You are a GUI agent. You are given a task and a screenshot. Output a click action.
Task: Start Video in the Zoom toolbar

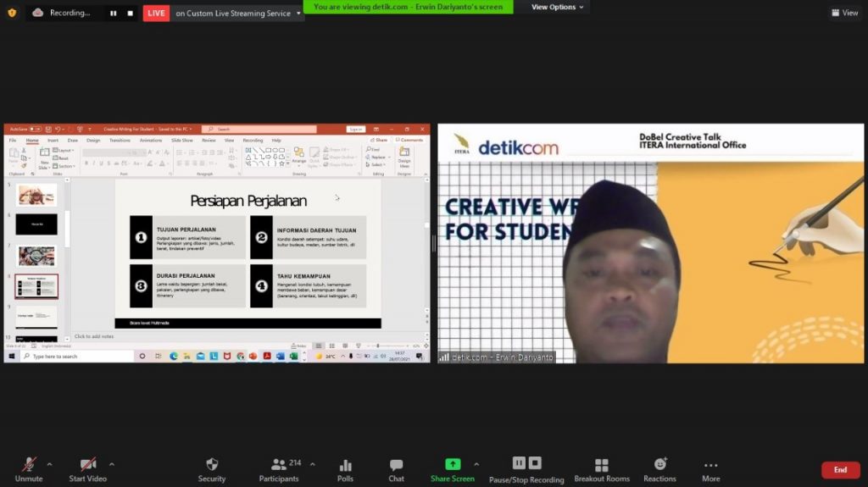87,469
